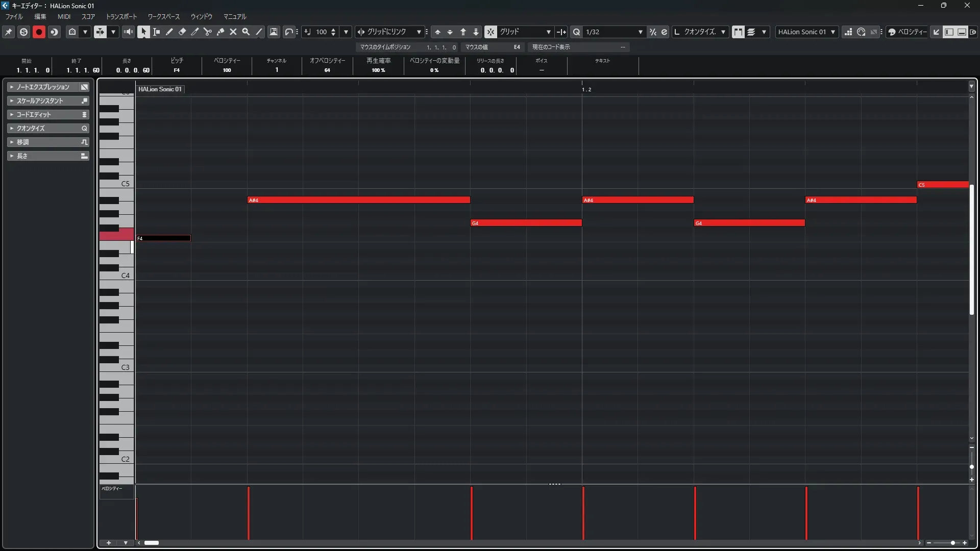Select the Glue tool
The height and width of the screenshot is (551, 980).
220,32
